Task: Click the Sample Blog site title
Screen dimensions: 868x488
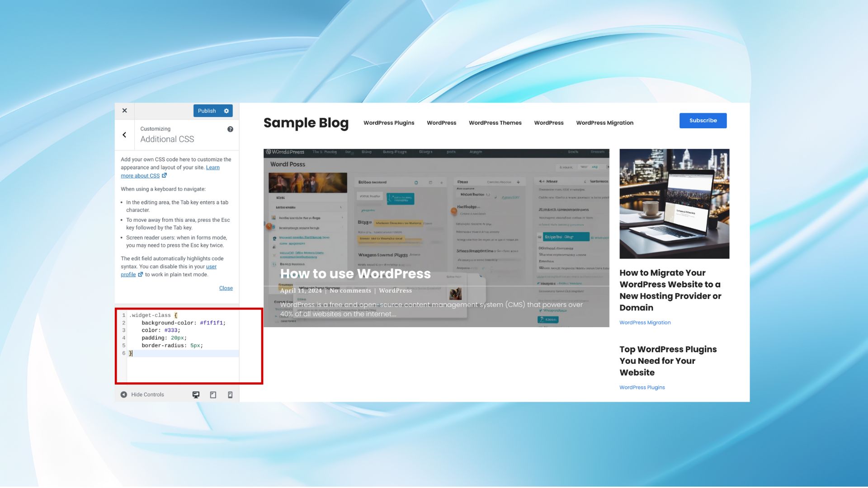Action: coord(306,123)
